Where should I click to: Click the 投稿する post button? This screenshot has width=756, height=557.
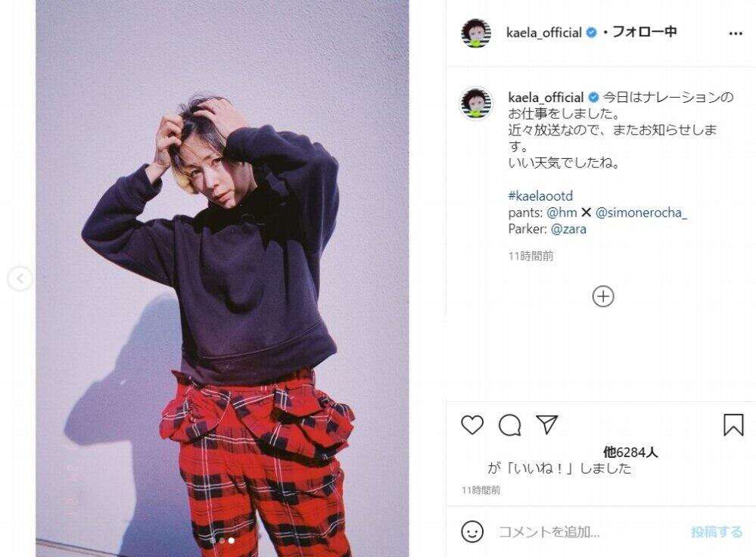717,532
